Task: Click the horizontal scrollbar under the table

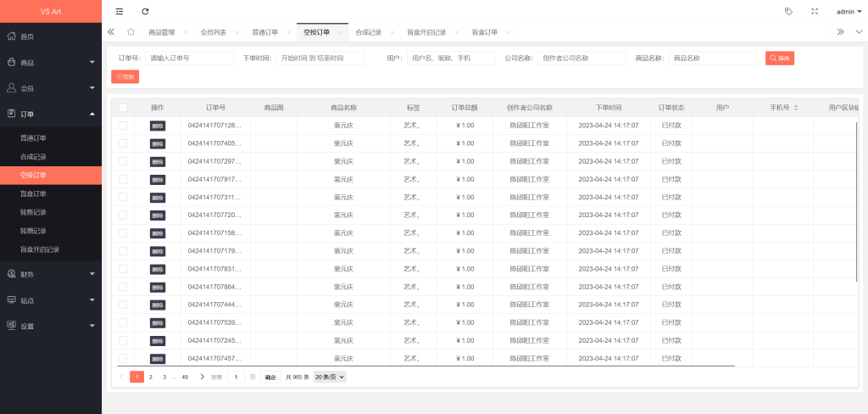Action: [426, 366]
